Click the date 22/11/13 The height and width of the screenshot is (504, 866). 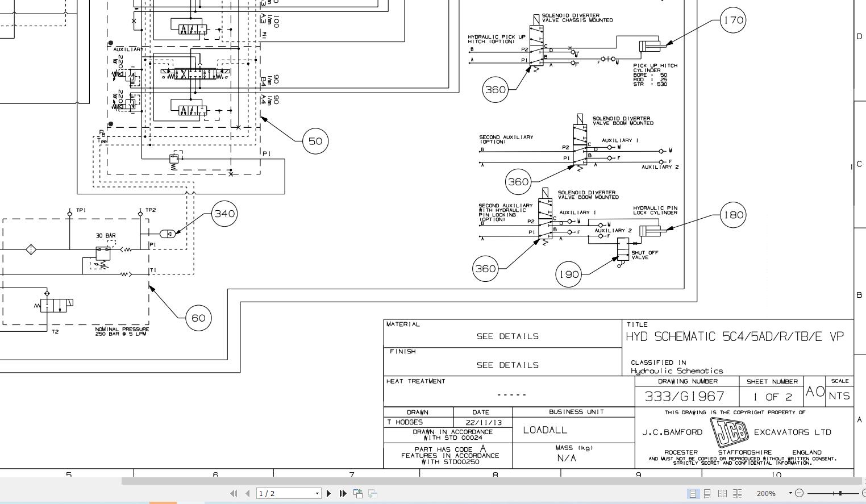point(484,422)
